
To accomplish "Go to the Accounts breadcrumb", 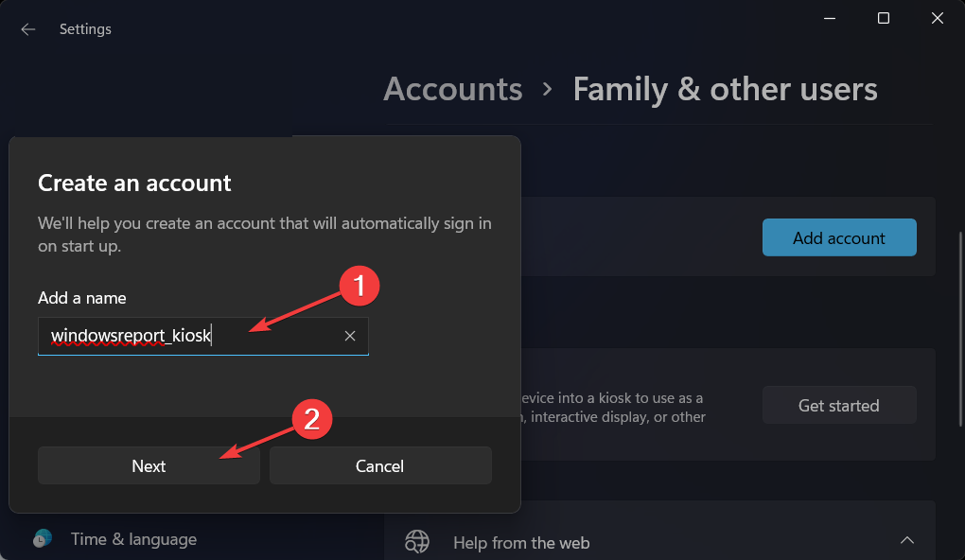I will click(x=452, y=90).
